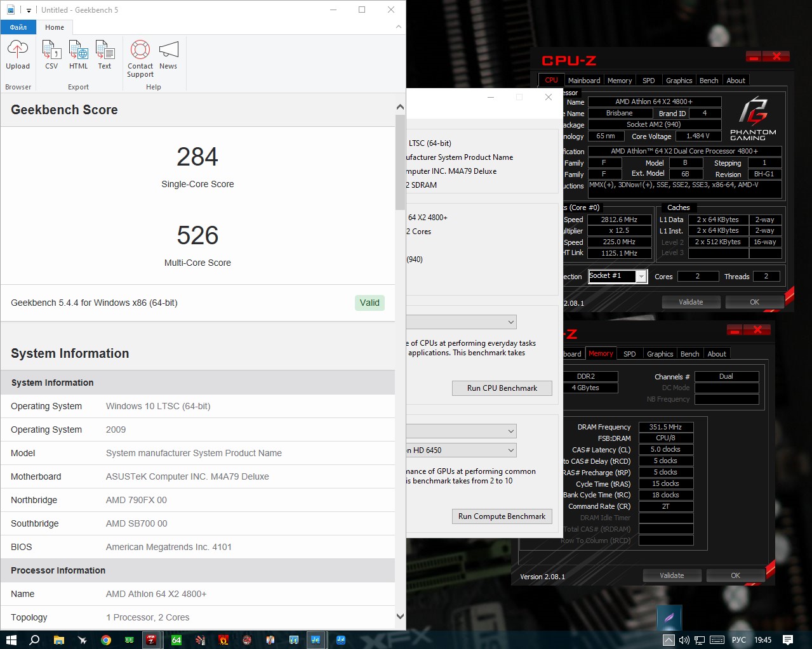812x649 pixels.
Task: Export results with the Text icon
Action: 105,49
